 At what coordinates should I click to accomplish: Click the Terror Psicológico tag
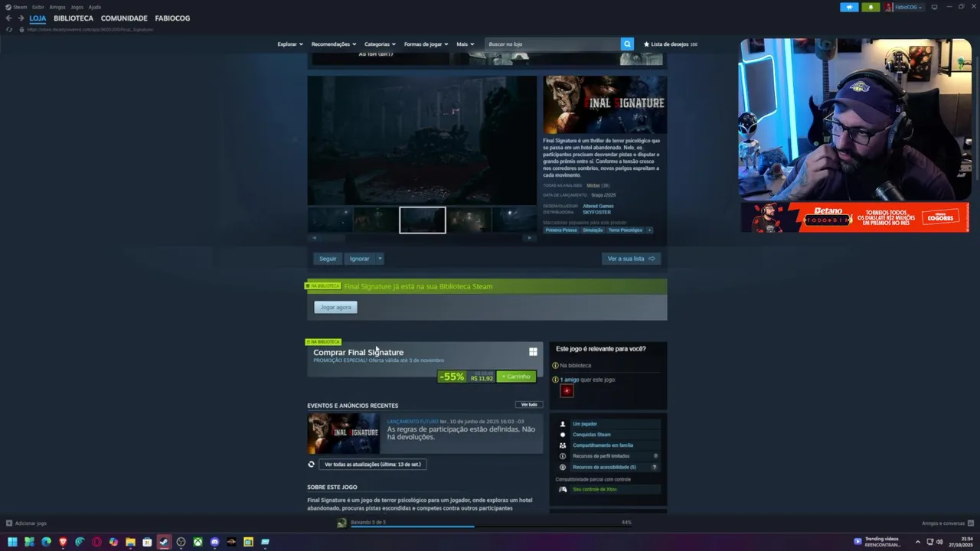pos(626,230)
